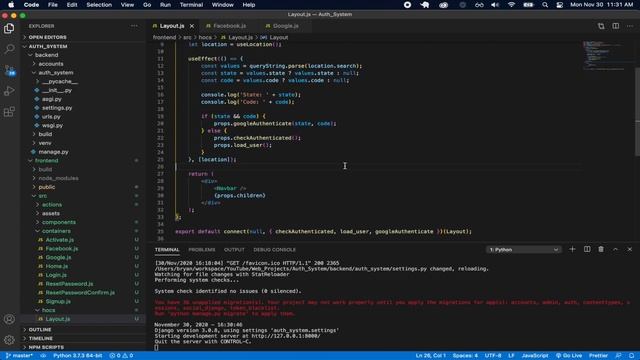Screen dimensions: 640x360
Task: Click the master branch indicator
Action: click(19, 356)
